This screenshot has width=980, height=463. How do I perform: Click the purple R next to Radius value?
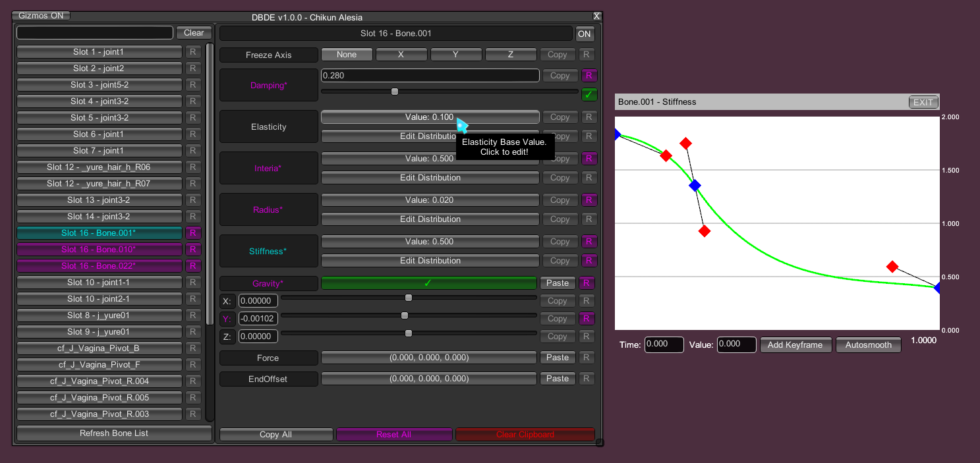coord(589,200)
